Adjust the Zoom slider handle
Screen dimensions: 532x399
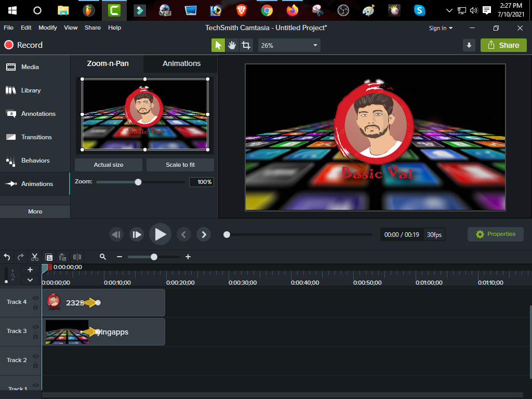point(138,182)
